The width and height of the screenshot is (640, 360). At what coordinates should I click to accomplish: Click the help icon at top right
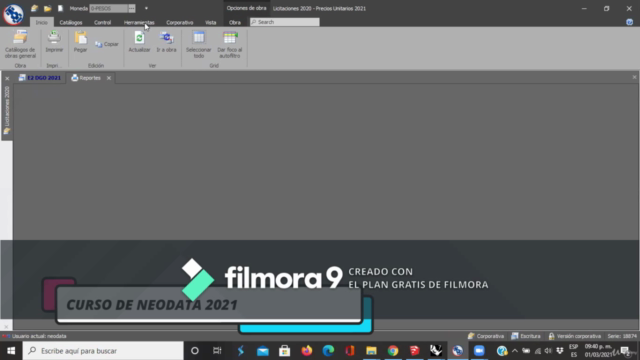click(x=629, y=22)
